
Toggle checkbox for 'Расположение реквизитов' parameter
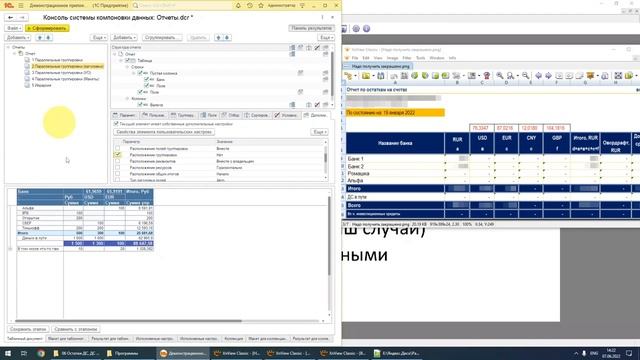tap(118, 161)
